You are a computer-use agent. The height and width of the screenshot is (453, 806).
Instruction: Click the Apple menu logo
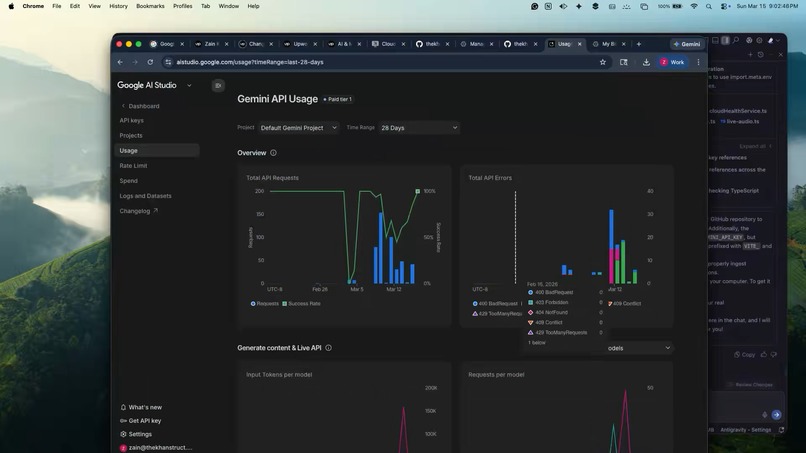[11, 6]
